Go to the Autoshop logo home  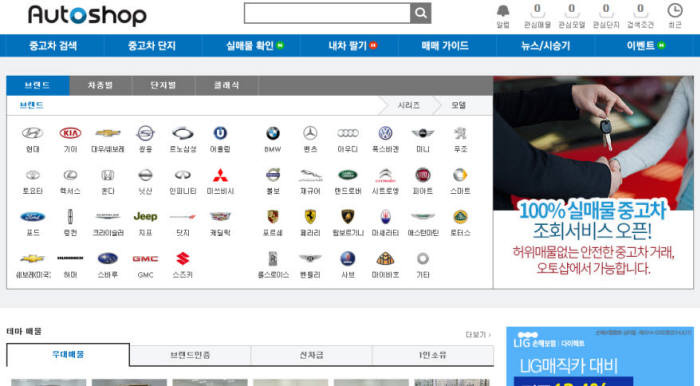pos(87,15)
